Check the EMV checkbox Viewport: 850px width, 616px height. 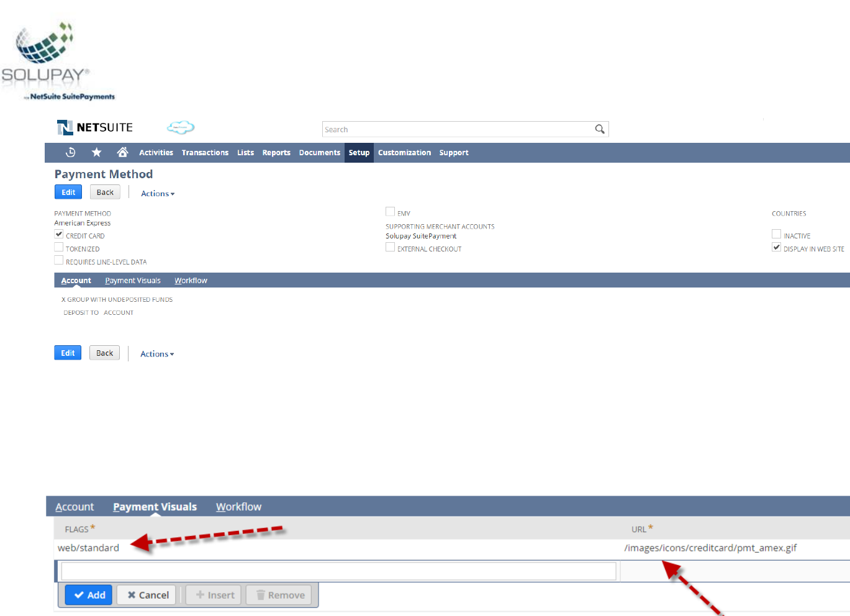click(x=391, y=212)
